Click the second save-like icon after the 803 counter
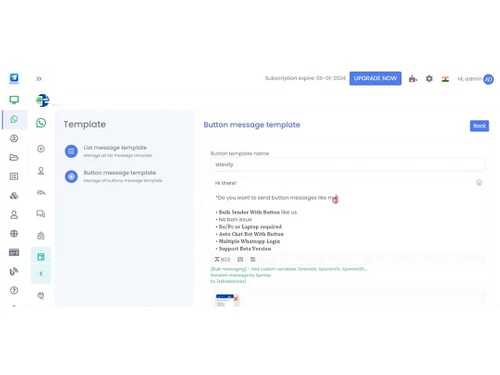The image size is (500, 375). (253, 259)
